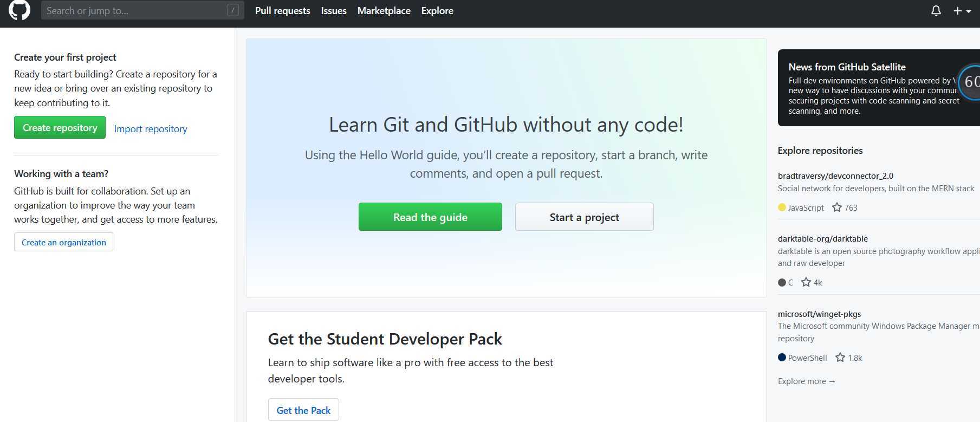Image resolution: width=980 pixels, height=422 pixels.
Task: Open the notifications bell icon
Action: click(x=936, y=11)
